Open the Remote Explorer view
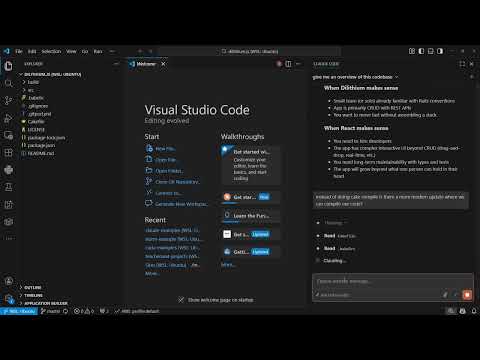 (9, 135)
